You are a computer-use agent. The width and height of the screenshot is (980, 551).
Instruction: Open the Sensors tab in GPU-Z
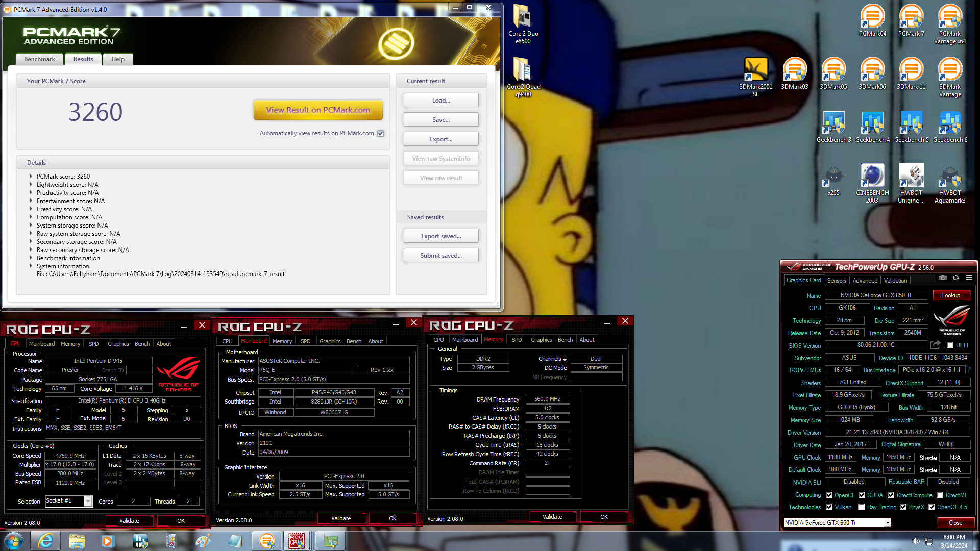tap(837, 281)
